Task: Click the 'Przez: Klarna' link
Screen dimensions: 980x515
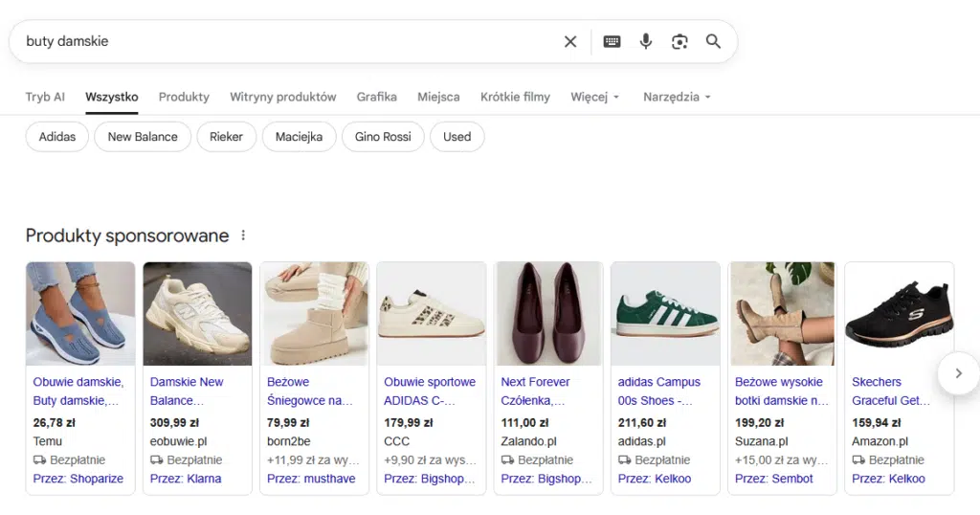Action: tap(186, 479)
